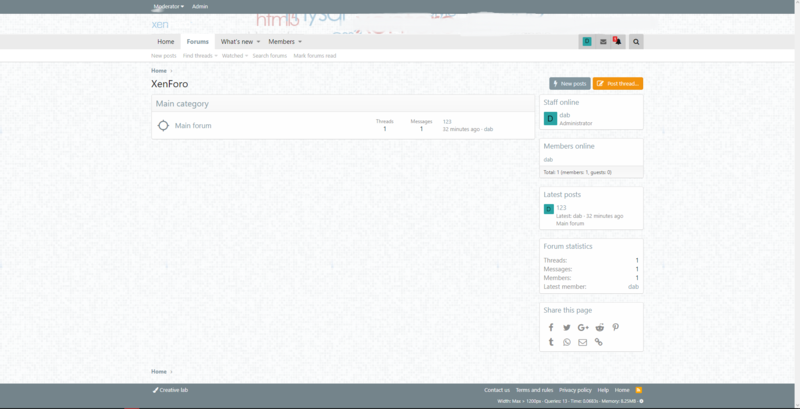Click dab avatar under Latest posts
The width and height of the screenshot is (800, 409).
(x=548, y=209)
